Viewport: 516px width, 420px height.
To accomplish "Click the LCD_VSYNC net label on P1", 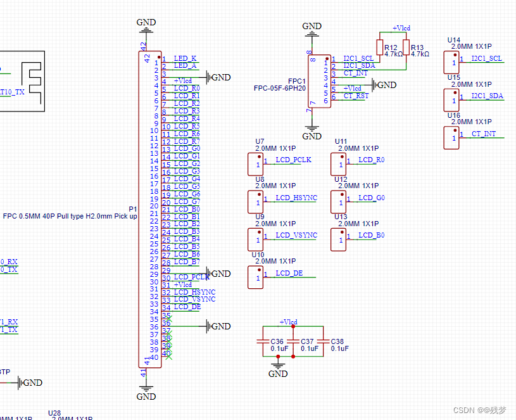I will coord(195,299).
